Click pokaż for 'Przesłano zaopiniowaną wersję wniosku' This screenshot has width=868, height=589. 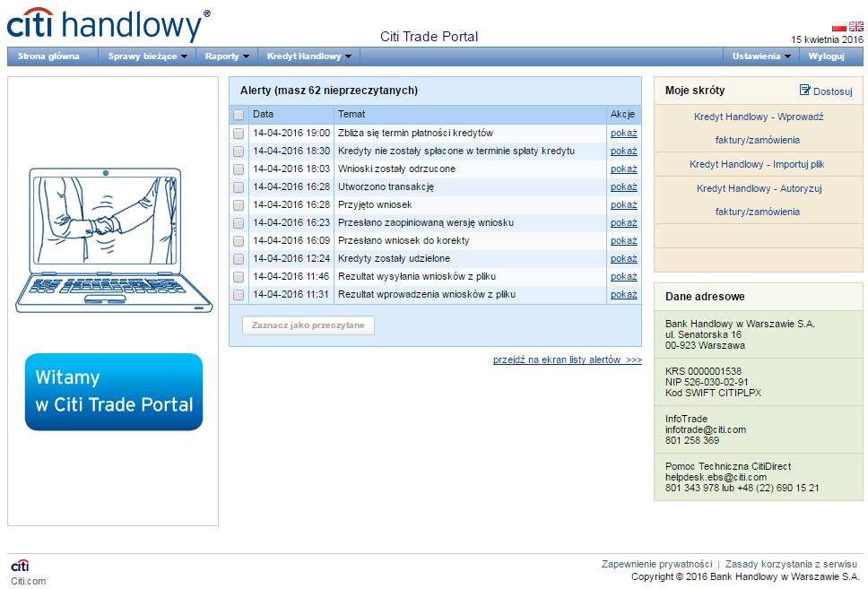click(x=624, y=222)
